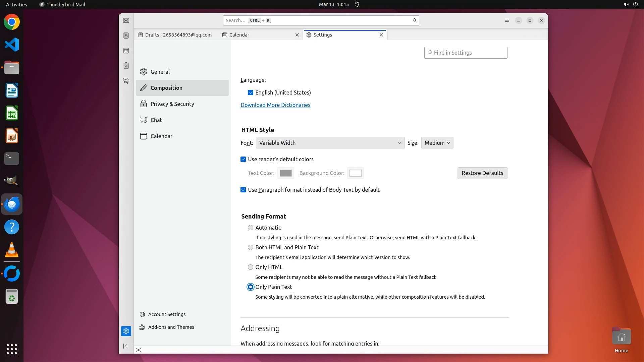Image resolution: width=644 pixels, height=362 pixels.
Task: Collapse the spaces toolbar with arrow icon
Action: [x=126, y=346]
